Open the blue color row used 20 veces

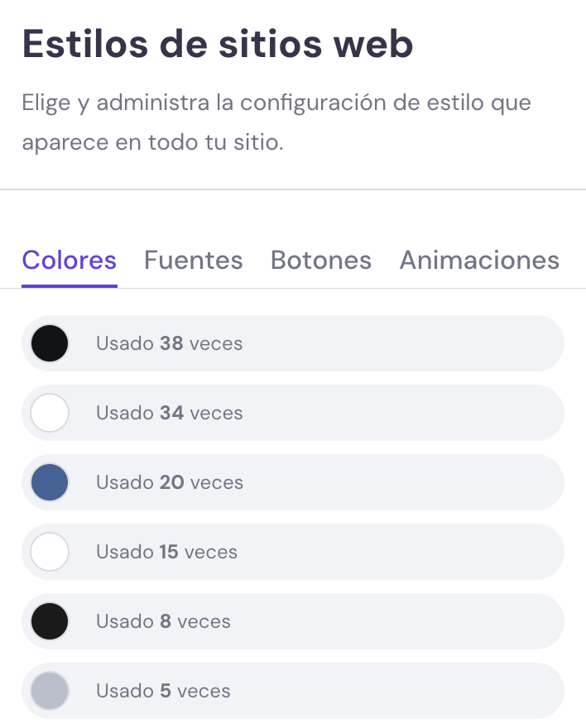tap(292, 482)
